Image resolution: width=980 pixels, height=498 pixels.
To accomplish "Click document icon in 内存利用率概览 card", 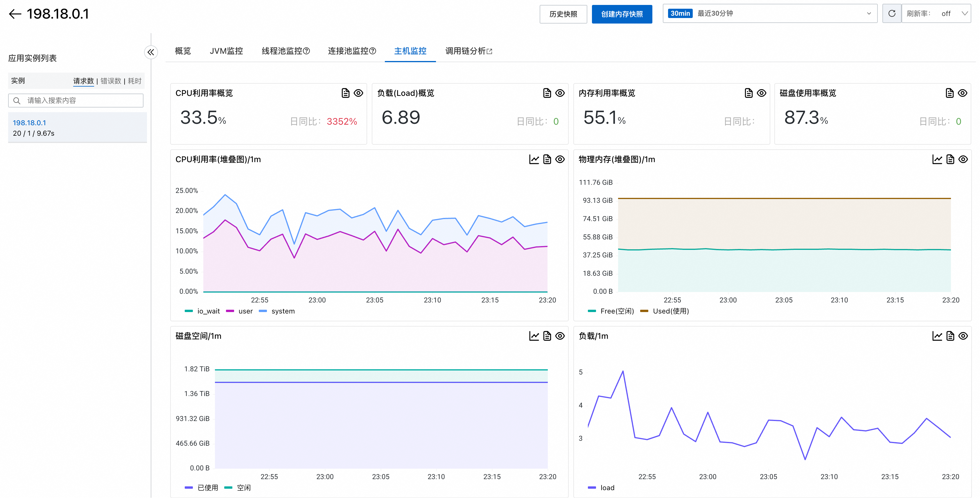I will [x=748, y=93].
